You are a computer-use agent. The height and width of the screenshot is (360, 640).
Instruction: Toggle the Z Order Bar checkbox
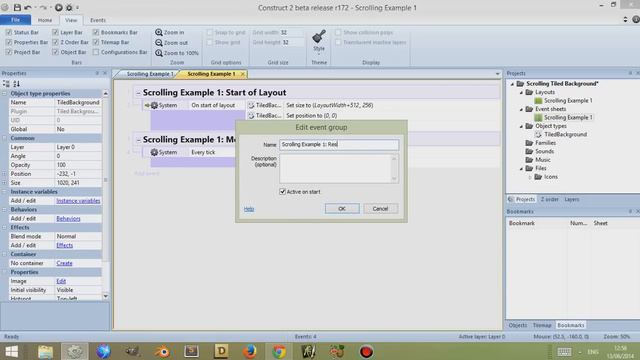coord(55,42)
